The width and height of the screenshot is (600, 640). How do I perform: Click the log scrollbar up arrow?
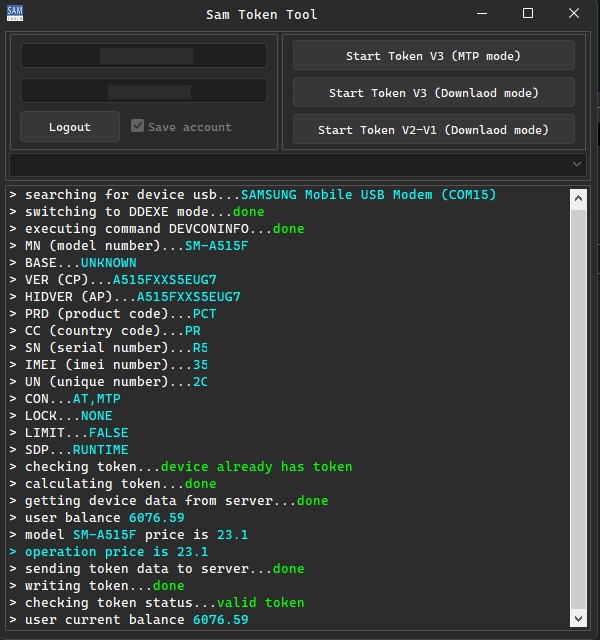pos(578,198)
